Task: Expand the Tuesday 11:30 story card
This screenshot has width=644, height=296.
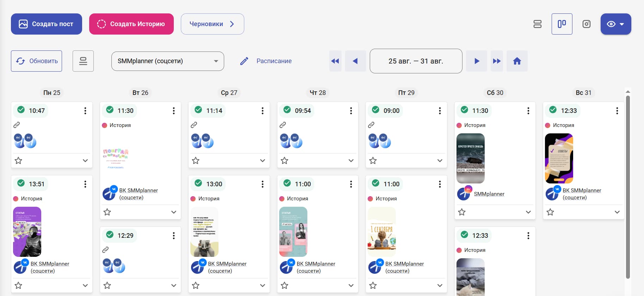Action: (174, 212)
